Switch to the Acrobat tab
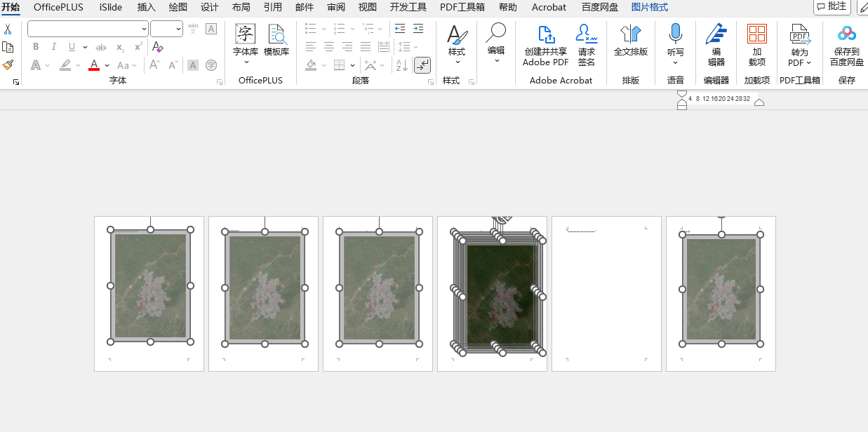The image size is (868, 432). tap(549, 7)
